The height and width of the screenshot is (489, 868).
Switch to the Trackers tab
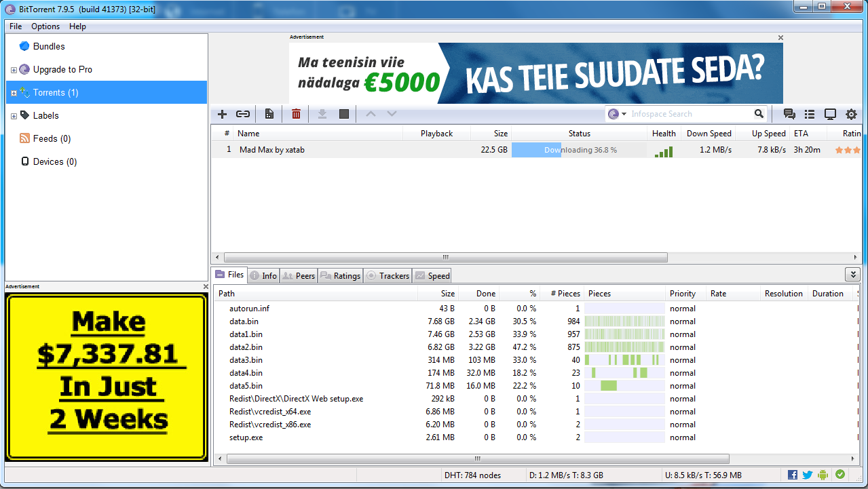click(x=388, y=275)
